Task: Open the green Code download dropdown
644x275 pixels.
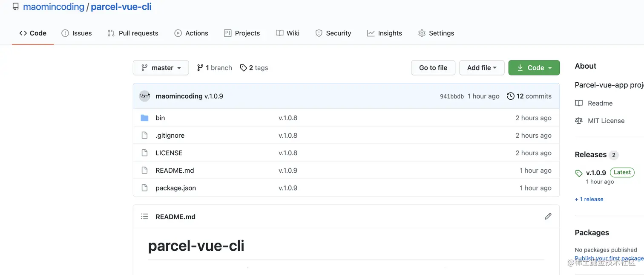Action: 534,68
